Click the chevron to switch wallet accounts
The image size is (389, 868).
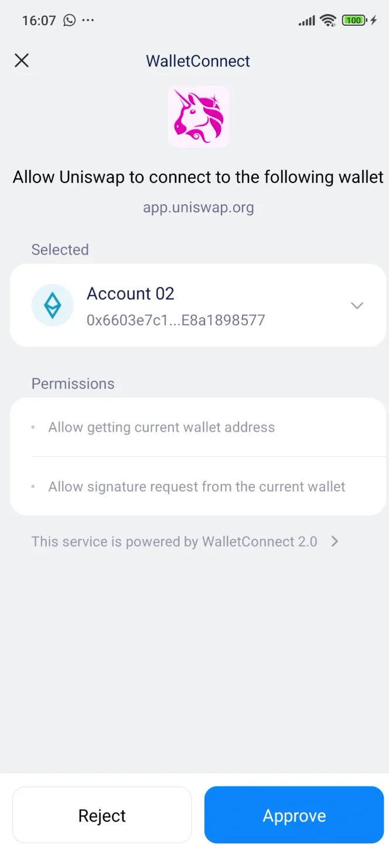click(357, 306)
